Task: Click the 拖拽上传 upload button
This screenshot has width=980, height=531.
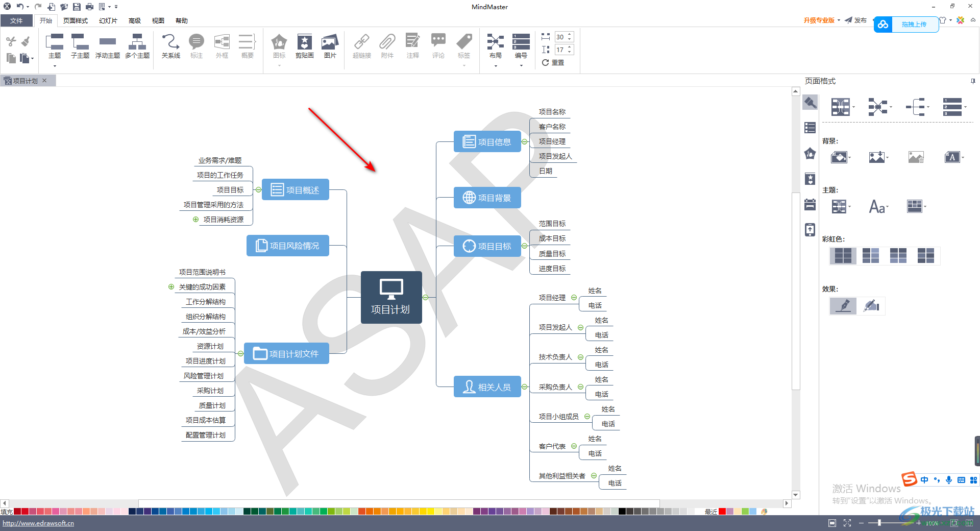Action: pos(906,24)
